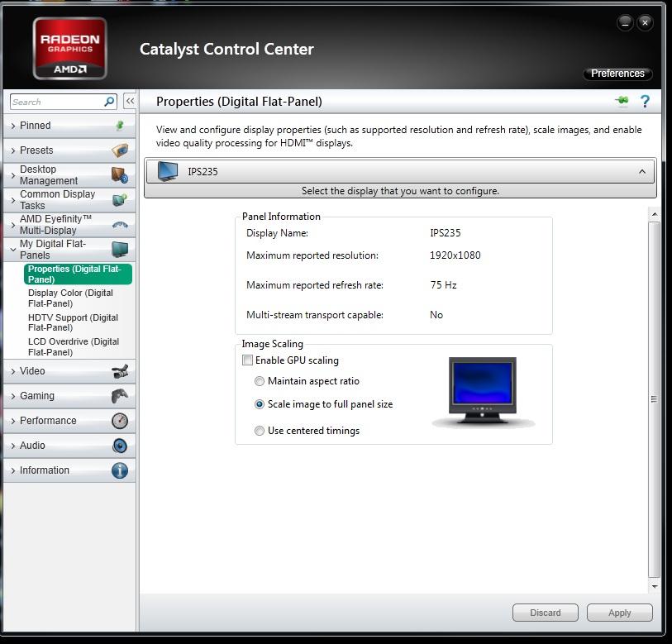Screen dimensions: 672x644
Task: Open LCD Overdrive (Digital Flat-Panel) page
Action: (x=74, y=347)
